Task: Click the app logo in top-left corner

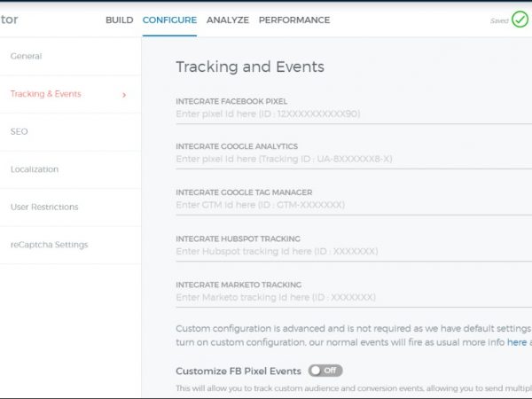Action: coord(10,20)
